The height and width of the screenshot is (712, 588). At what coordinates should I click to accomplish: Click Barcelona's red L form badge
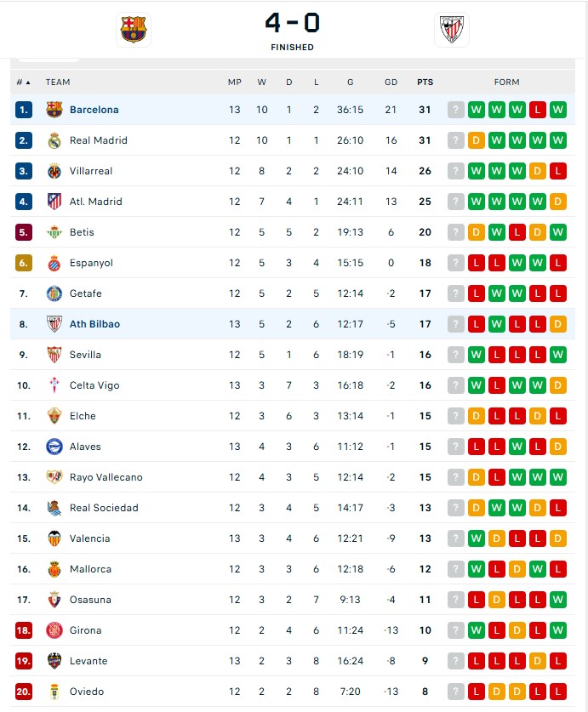(x=538, y=110)
